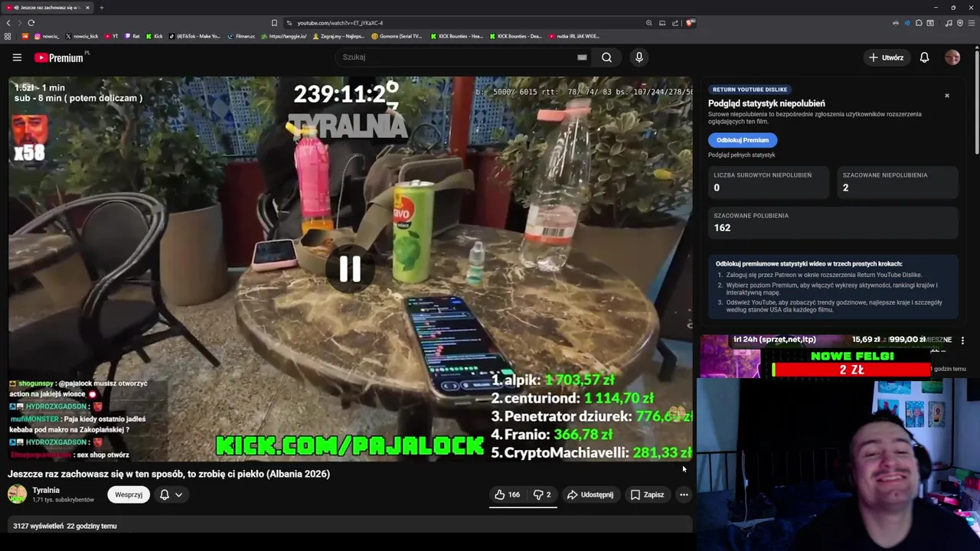980x551 pixels.
Task: Open the zoom magnifier icon in address bar
Action: (x=649, y=23)
